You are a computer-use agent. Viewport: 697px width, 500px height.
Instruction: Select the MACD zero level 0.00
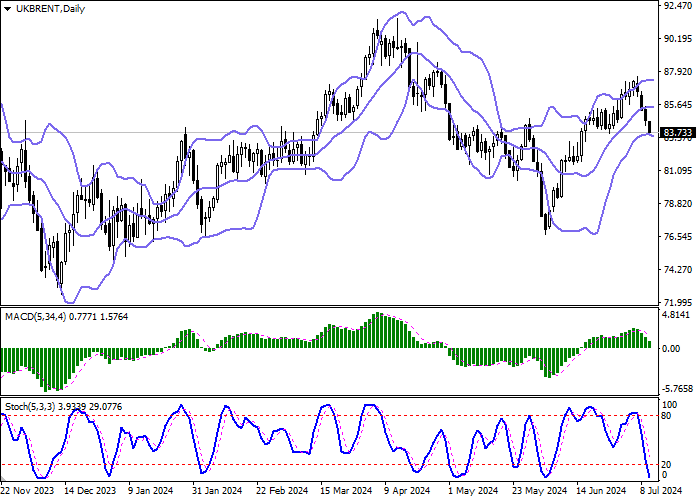point(671,349)
